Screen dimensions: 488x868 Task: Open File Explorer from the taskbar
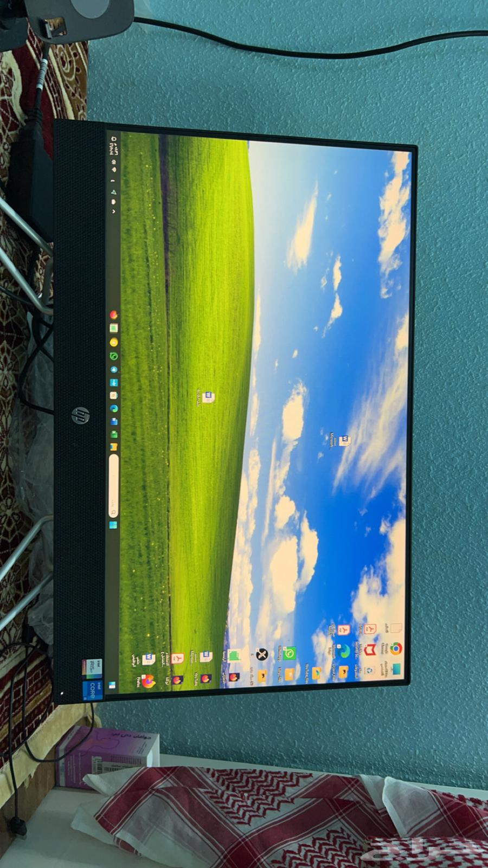pyautogui.click(x=114, y=447)
